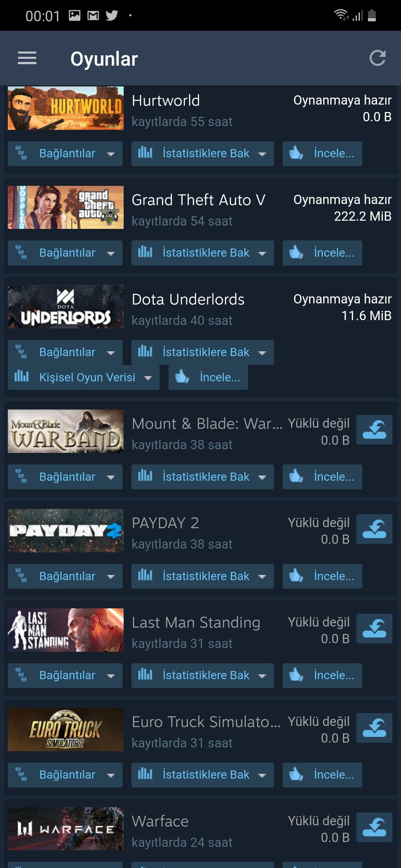
Task: Tap İncele under Last Man Standing
Action: [322, 675]
